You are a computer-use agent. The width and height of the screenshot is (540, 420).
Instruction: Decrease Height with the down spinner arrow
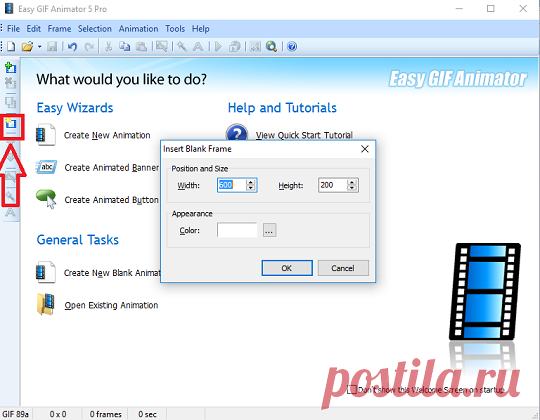(352, 188)
